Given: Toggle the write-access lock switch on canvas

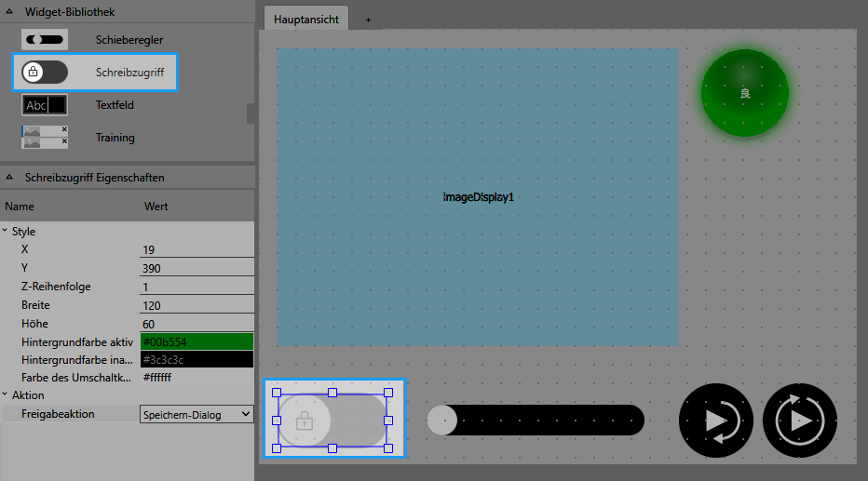Looking at the screenshot, I should [332, 421].
